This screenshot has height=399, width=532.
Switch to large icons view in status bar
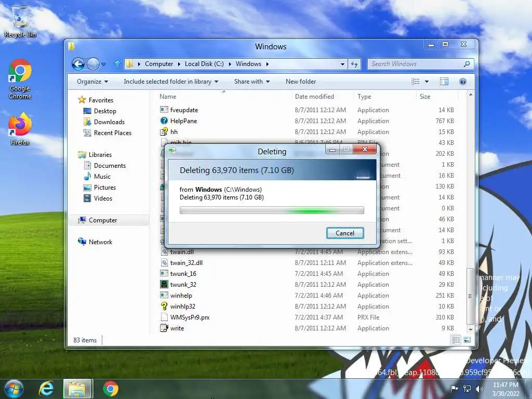click(x=467, y=340)
